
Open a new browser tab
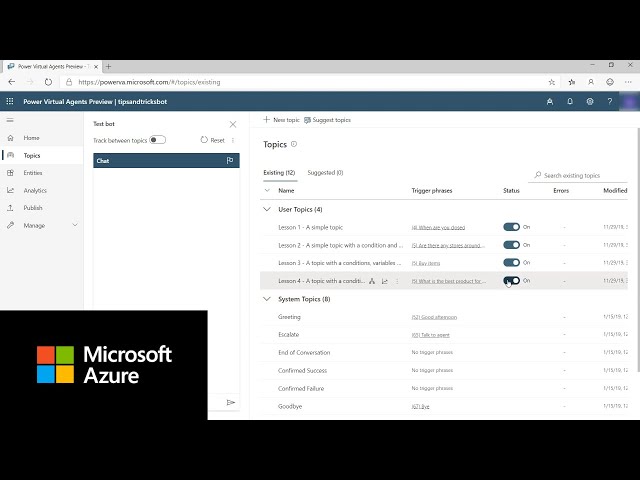point(109,66)
